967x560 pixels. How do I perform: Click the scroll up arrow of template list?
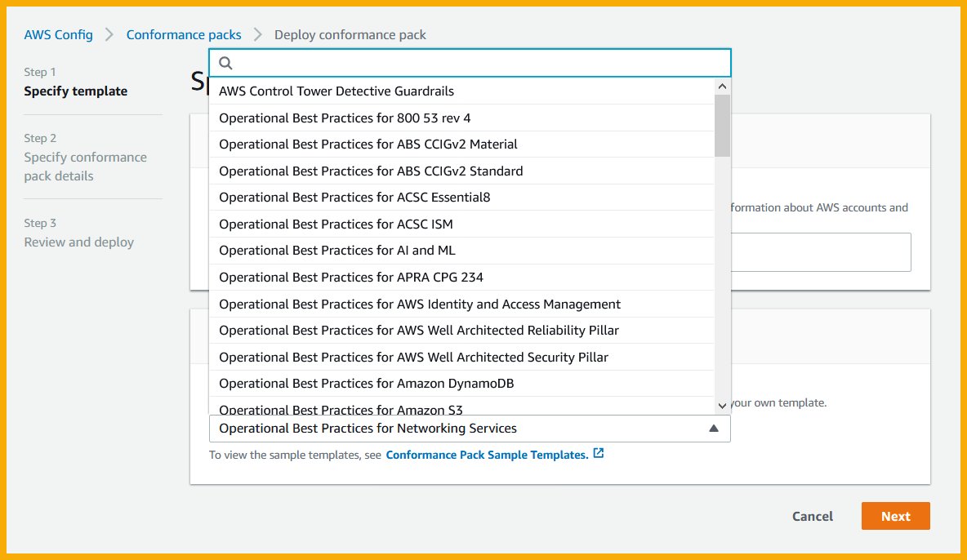(722, 87)
